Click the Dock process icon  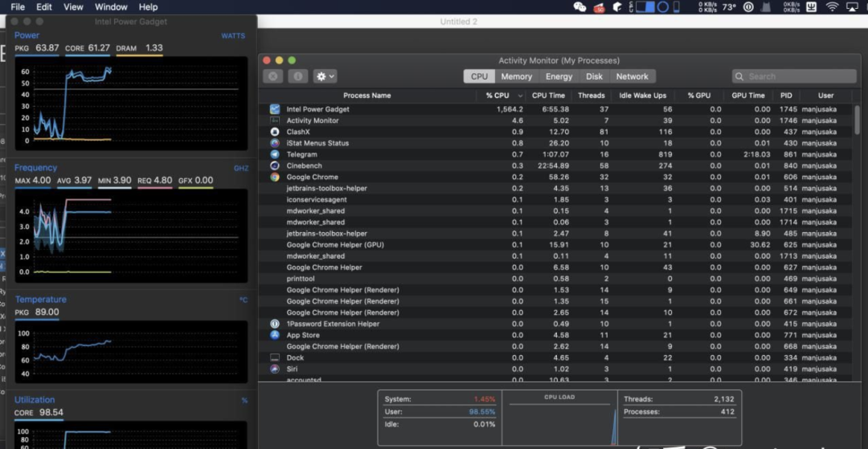tap(275, 357)
